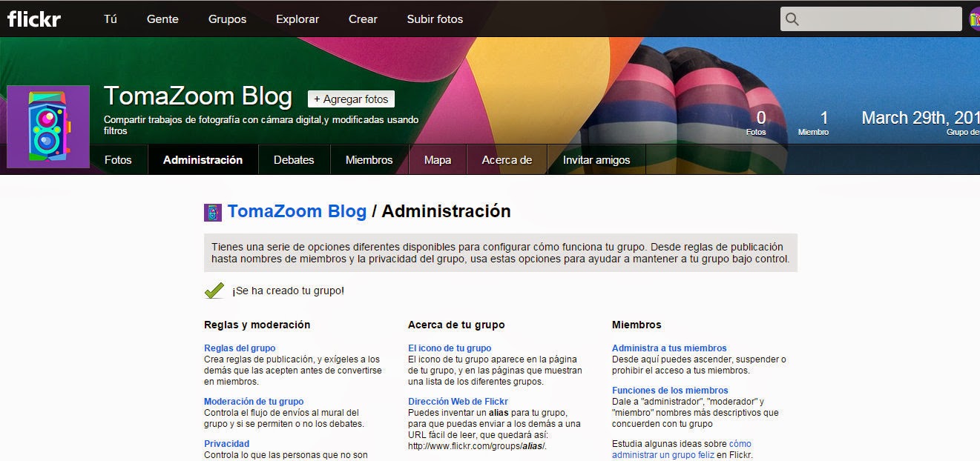Click the flickr logo

click(x=34, y=19)
